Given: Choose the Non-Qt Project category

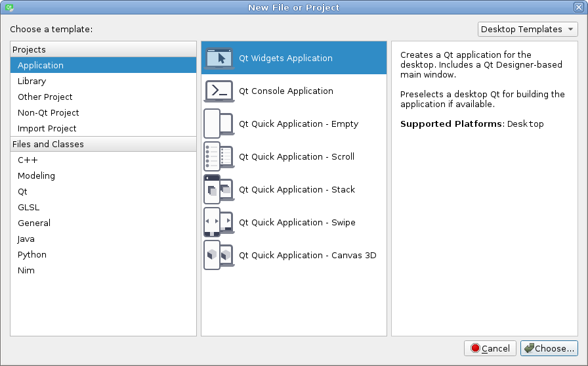Looking at the screenshot, I should pyautogui.click(x=48, y=113).
